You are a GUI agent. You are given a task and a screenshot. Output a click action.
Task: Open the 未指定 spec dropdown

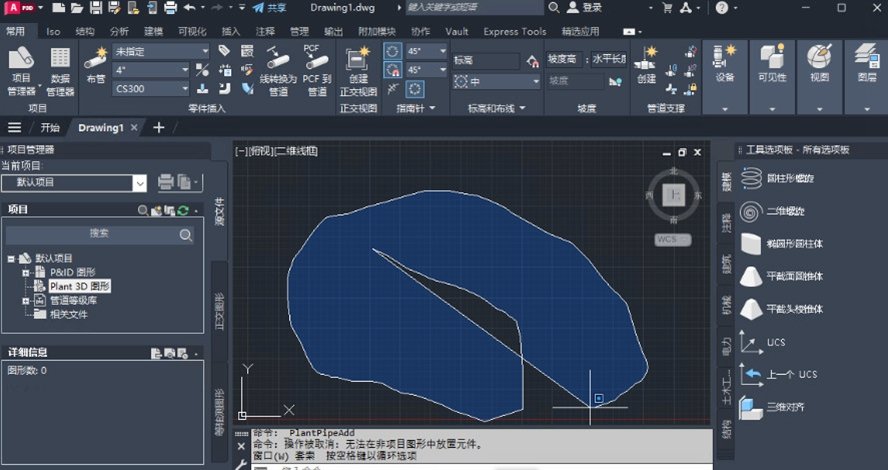pos(161,52)
